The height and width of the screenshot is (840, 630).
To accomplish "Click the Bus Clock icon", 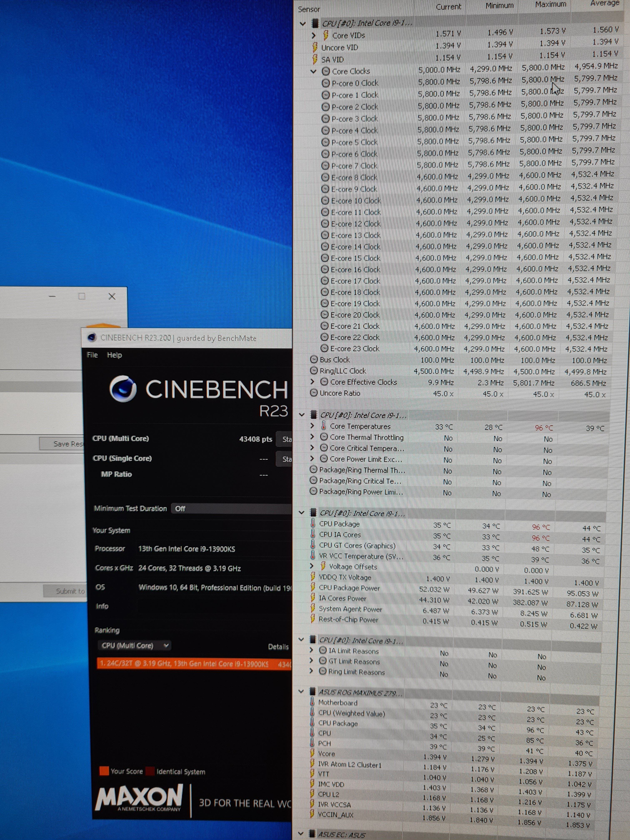I will pyautogui.click(x=314, y=359).
